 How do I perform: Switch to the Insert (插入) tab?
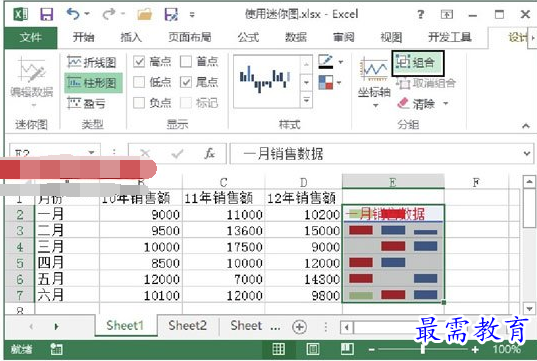(x=131, y=37)
